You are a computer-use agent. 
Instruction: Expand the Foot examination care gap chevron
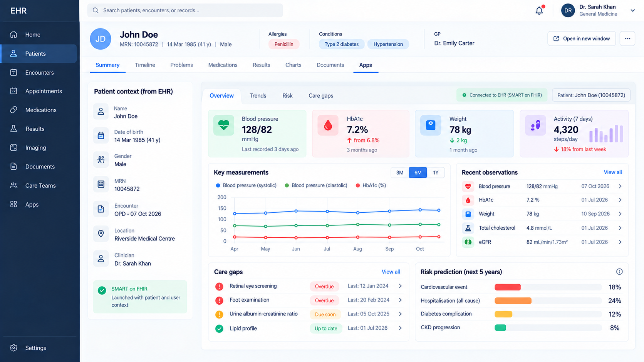coord(400,300)
